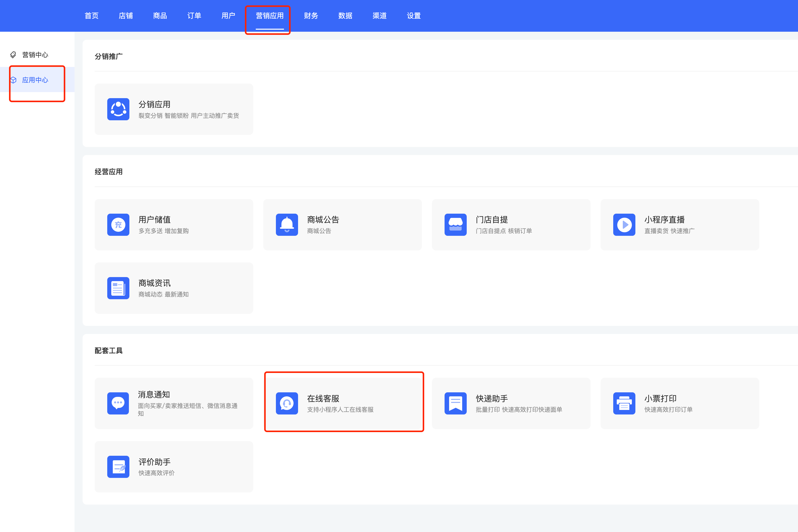Open the 财务 top menu
Screen dimensions: 798x532
tap(311, 16)
